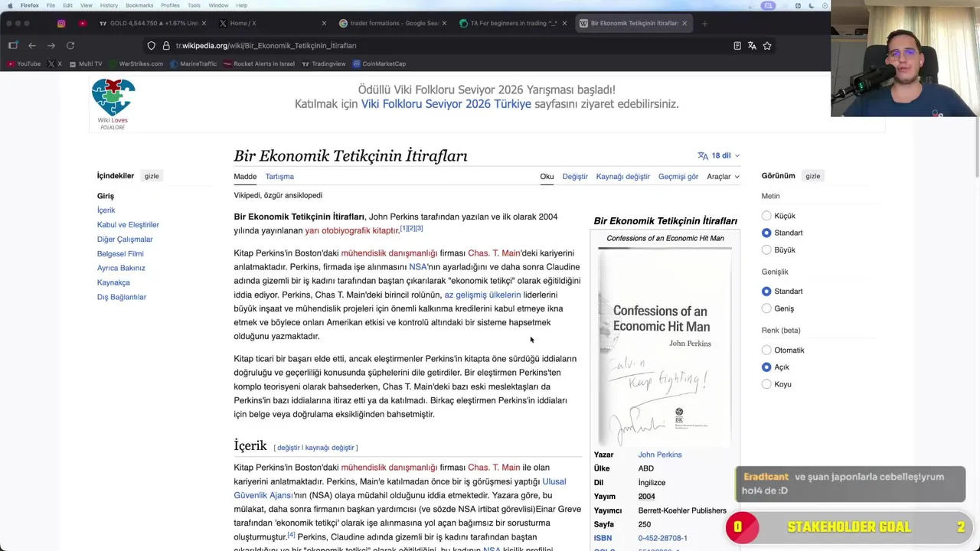Open MarineTraffic bookmark

point(194,64)
